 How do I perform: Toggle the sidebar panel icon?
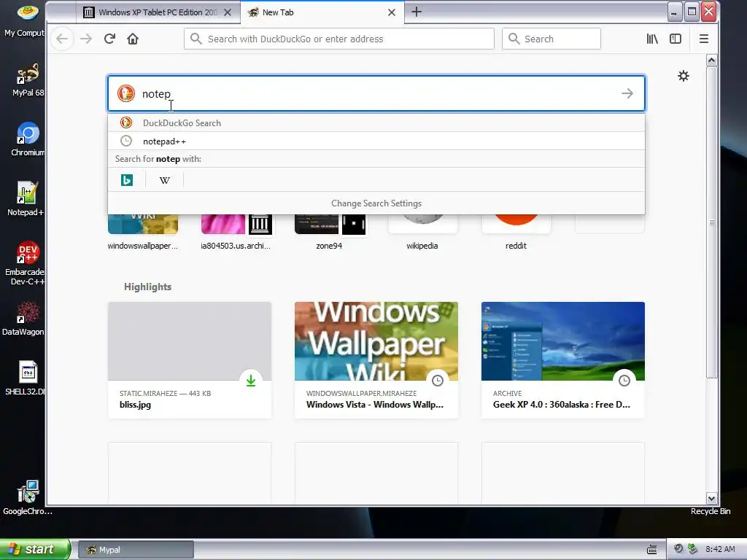[675, 39]
